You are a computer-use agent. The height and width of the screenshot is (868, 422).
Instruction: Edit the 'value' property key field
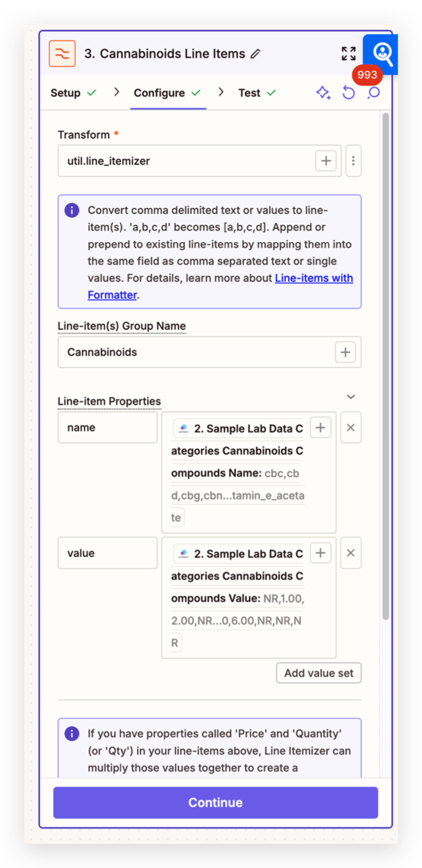tap(107, 553)
